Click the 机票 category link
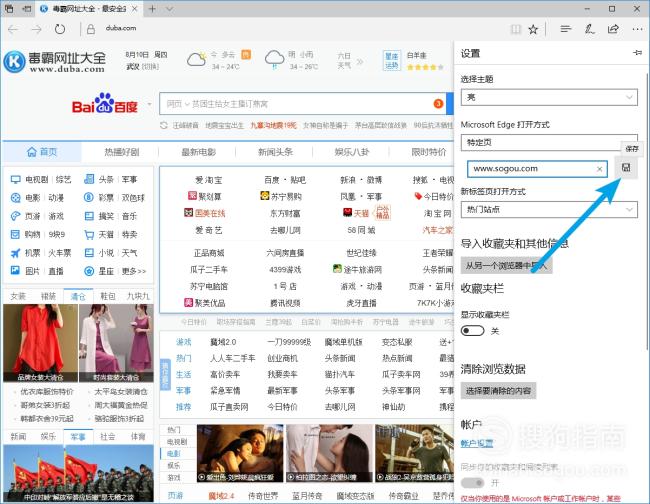The image size is (650, 504). pos(32,253)
